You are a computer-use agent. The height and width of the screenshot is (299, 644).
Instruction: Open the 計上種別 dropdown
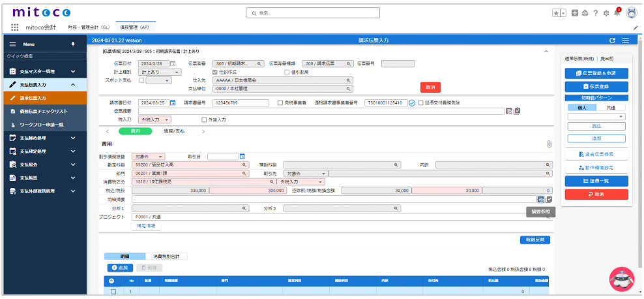(159, 72)
